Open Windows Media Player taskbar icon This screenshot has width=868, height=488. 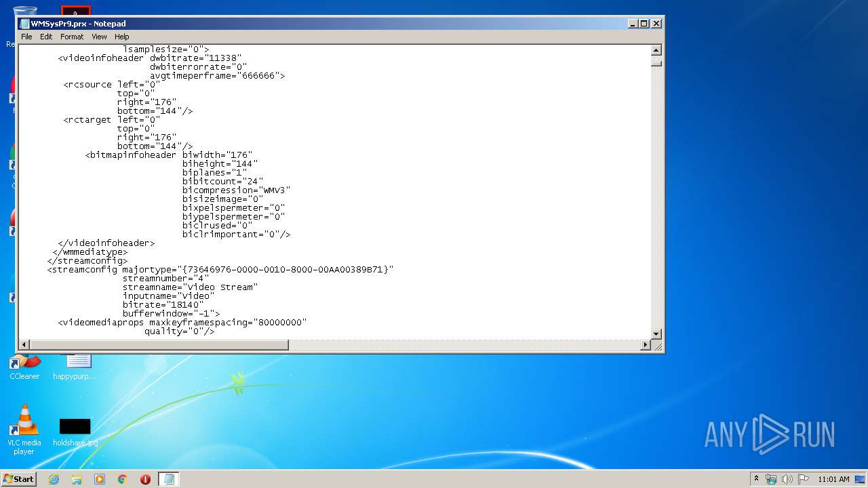click(100, 479)
